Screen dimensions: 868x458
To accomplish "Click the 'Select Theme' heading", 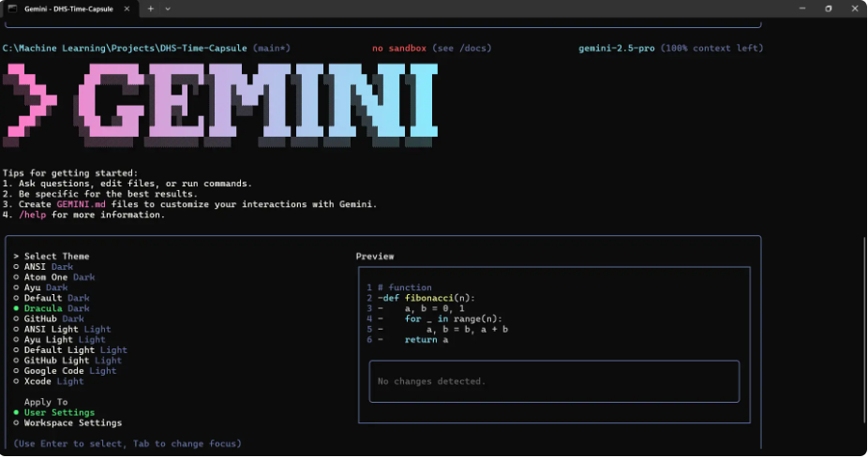I will click(56, 257).
